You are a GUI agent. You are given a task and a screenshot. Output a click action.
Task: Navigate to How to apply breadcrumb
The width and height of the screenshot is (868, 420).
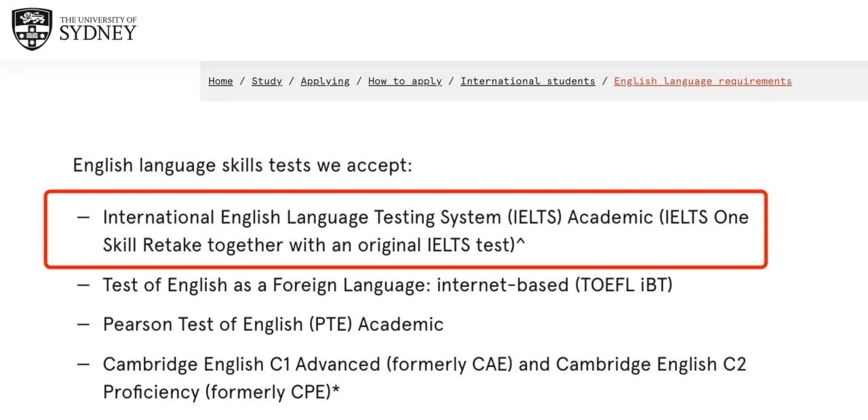point(405,81)
